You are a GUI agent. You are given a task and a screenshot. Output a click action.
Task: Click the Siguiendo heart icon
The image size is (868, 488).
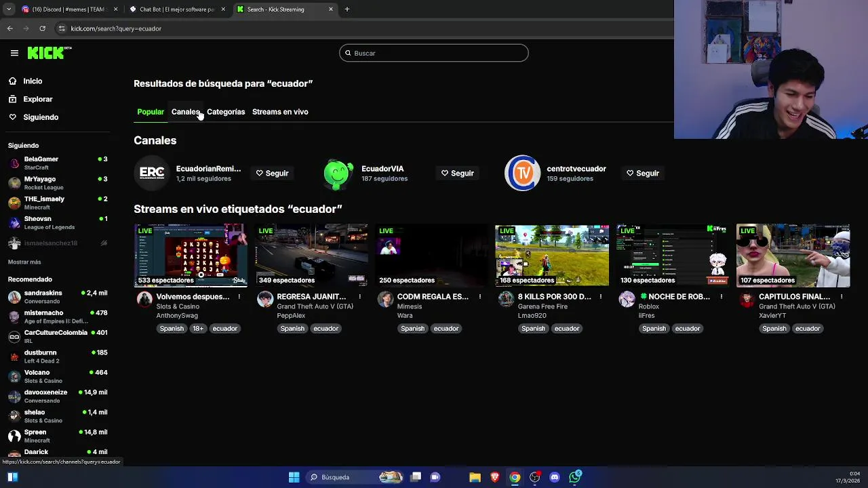click(x=12, y=117)
